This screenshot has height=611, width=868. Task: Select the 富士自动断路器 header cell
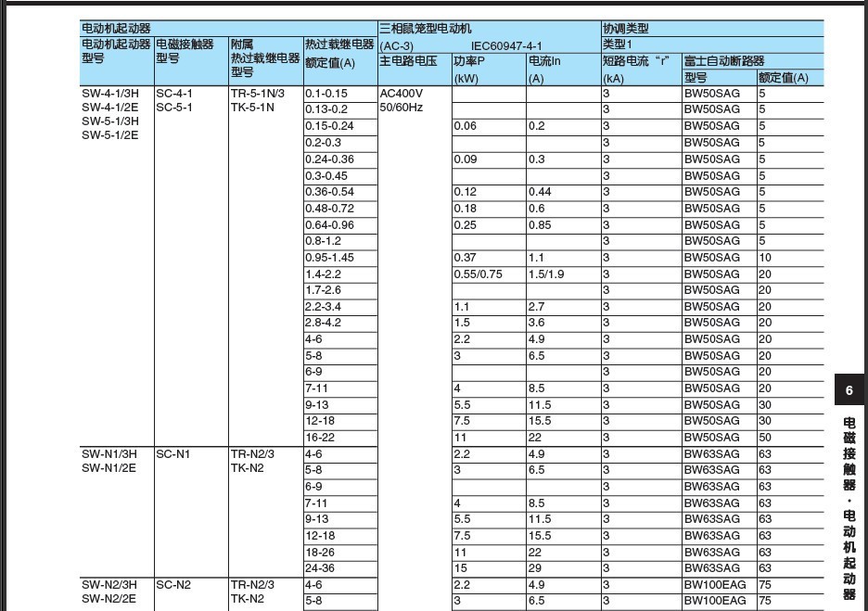pyautogui.click(x=724, y=61)
